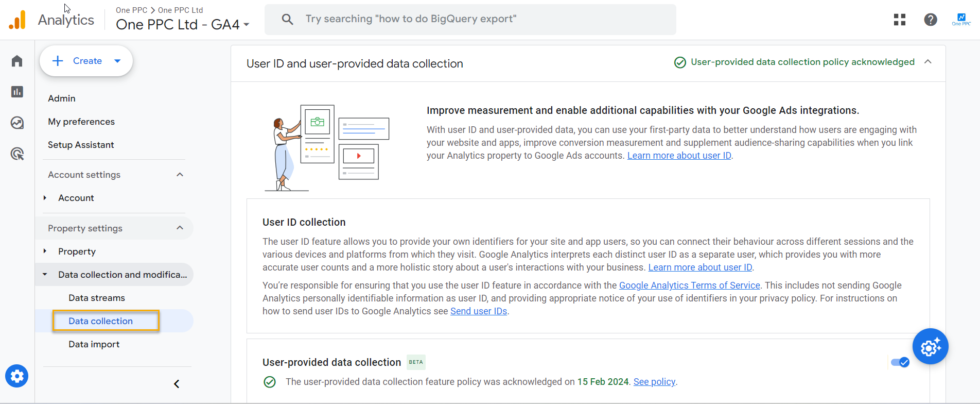Viewport: 980px width, 404px height.
Task: Click the See policy link
Action: [654, 382]
